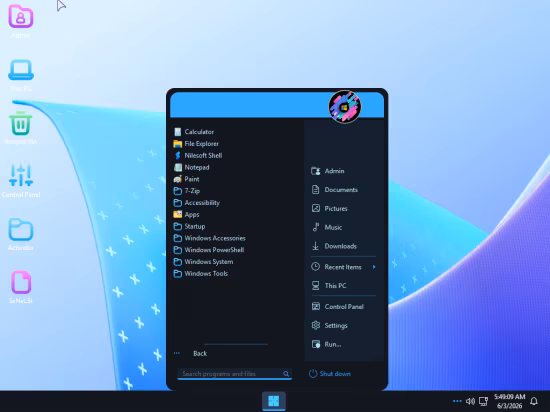
Task: Click the Search programs and files field
Action: coord(235,374)
